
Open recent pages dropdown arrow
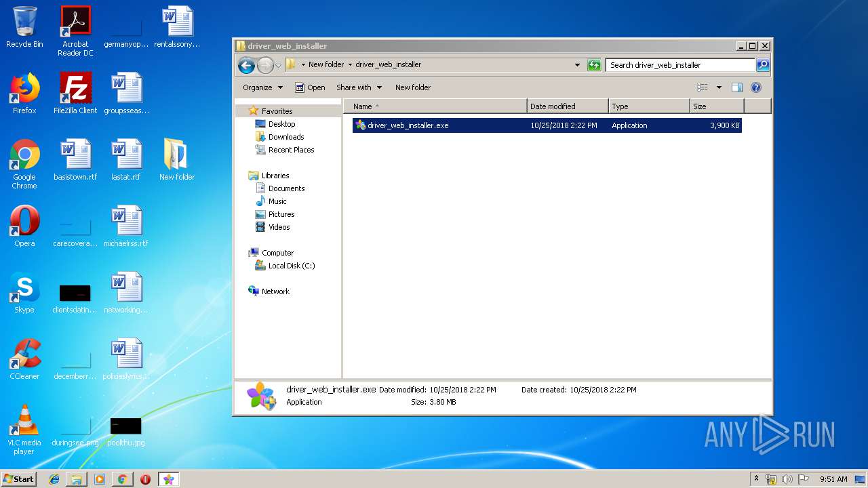click(x=278, y=66)
